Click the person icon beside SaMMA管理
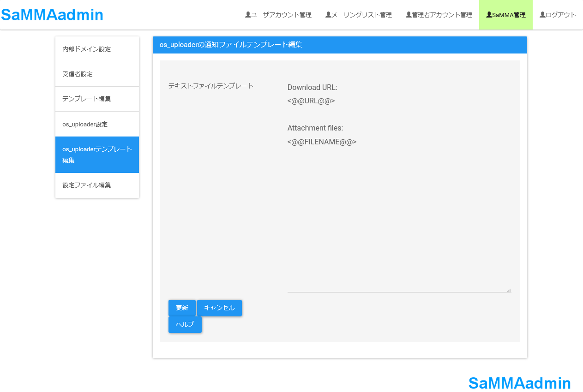Viewport: 583px width, 392px height. 489,15
